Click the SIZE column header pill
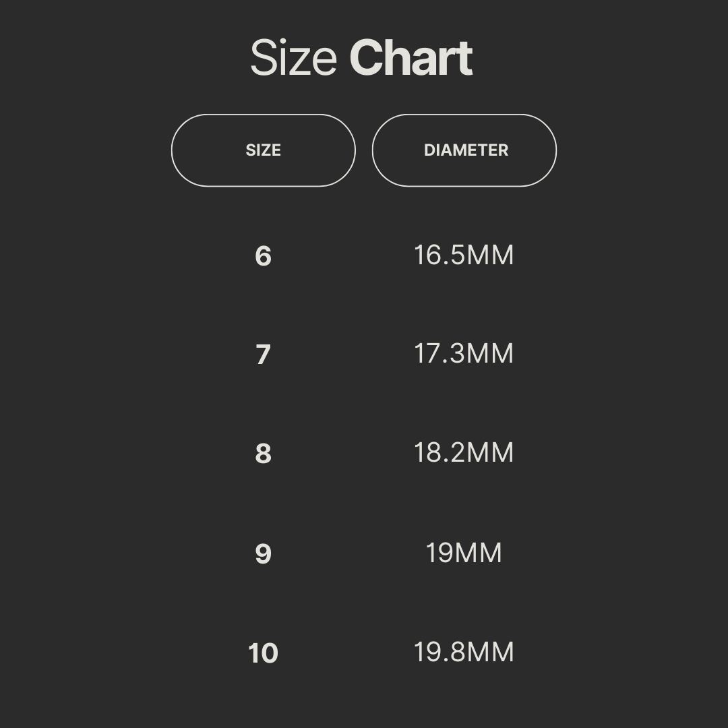This screenshot has height=728, width=728. 263,150
